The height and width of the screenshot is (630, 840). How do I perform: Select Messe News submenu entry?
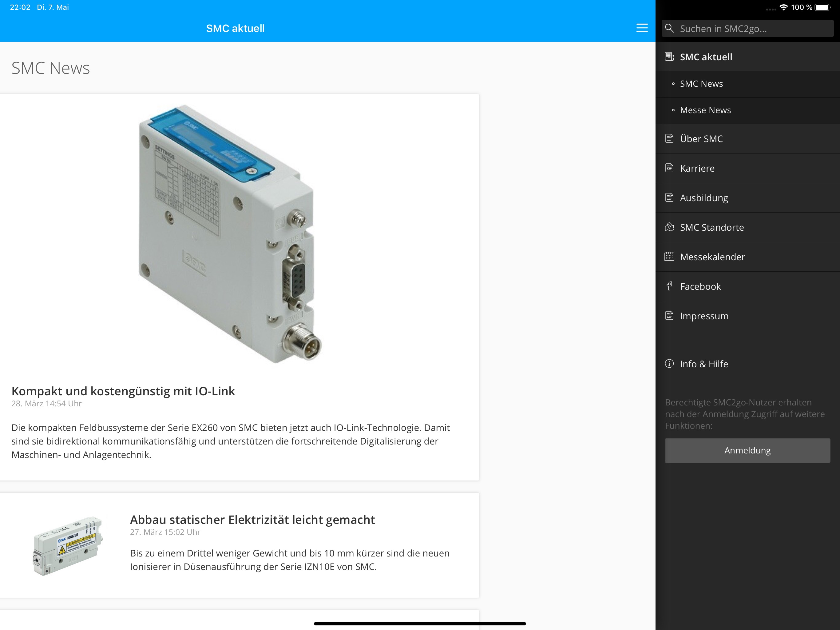pos(748,110)
